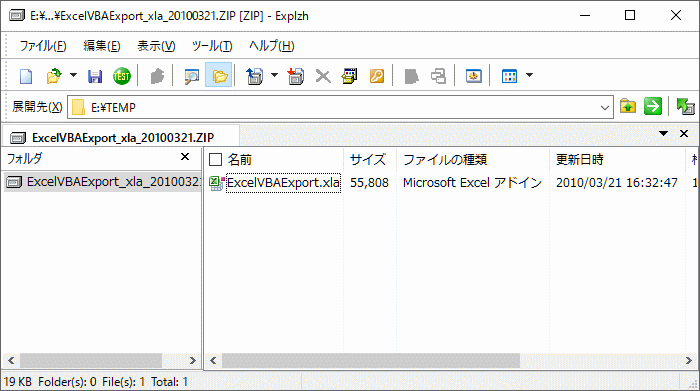Expand the destination path combo box arrow
700x391 pixels.
tap(604, 108)
